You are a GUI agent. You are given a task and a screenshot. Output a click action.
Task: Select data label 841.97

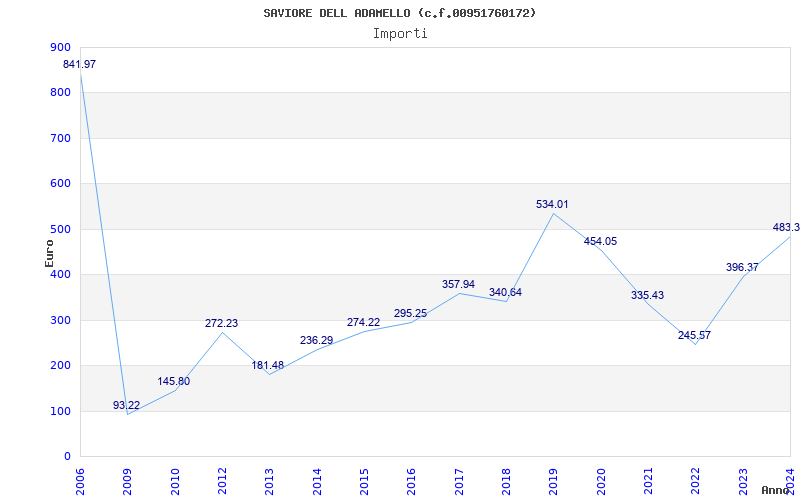(79, 64)
